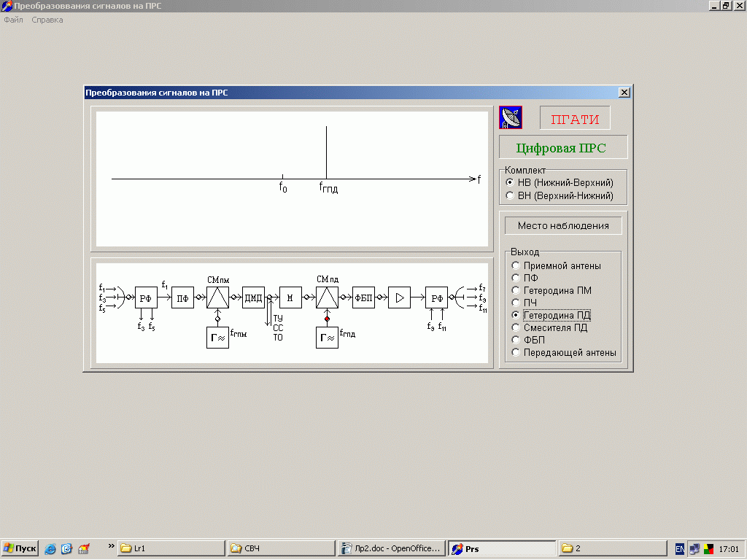Launch Internet Explorer from quick launch

point(50,548)
